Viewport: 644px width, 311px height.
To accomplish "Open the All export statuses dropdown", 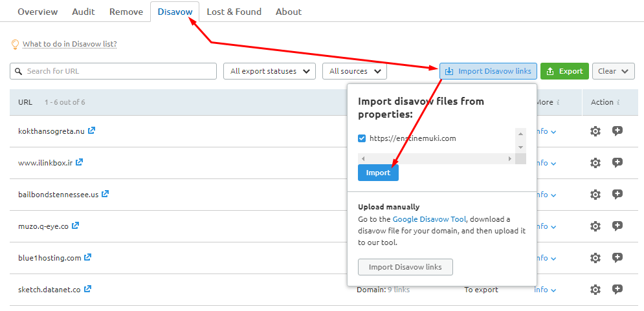I will [269, 71].
